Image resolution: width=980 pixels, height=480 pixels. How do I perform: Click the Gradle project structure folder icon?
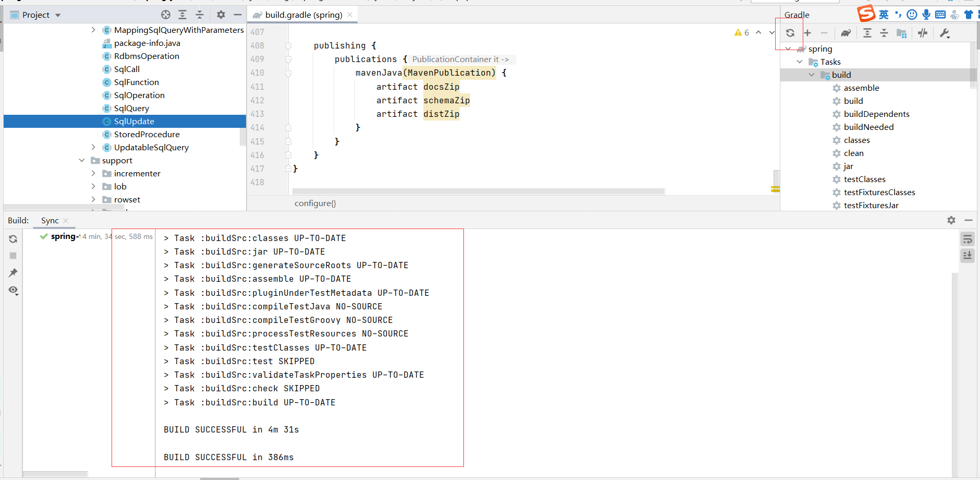click(x=901, y=33)
